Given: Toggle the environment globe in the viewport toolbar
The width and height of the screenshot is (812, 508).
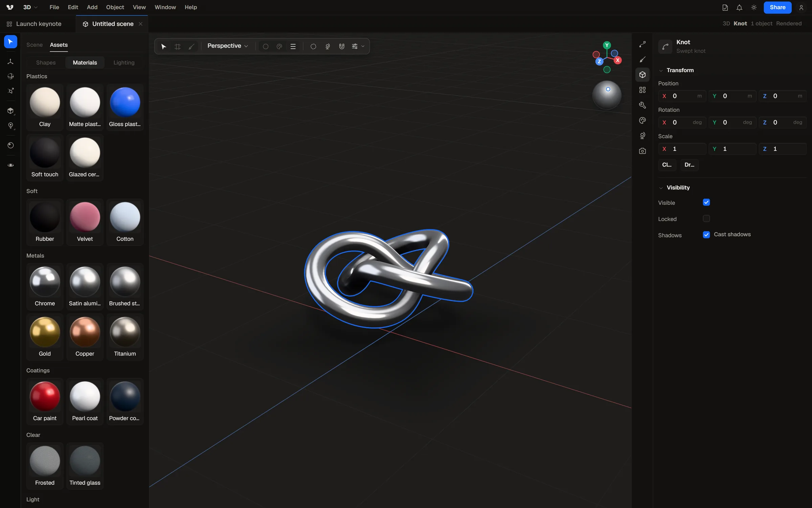Looking at the screenshot, I should 327,46.
